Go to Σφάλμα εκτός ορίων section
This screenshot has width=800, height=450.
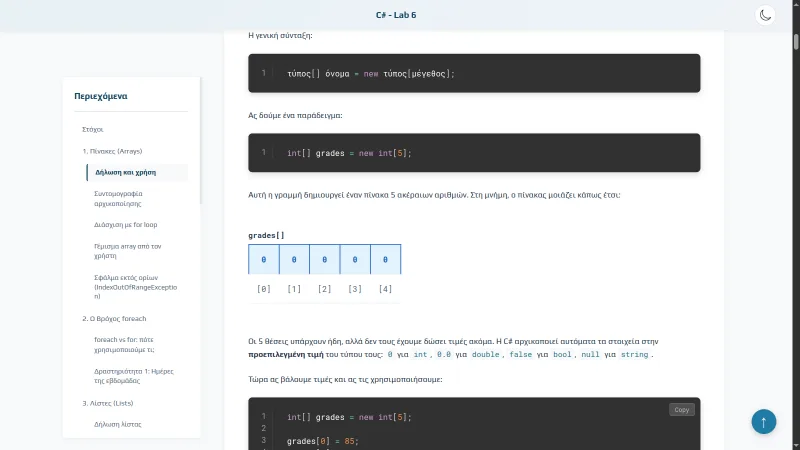coord(135,287)
